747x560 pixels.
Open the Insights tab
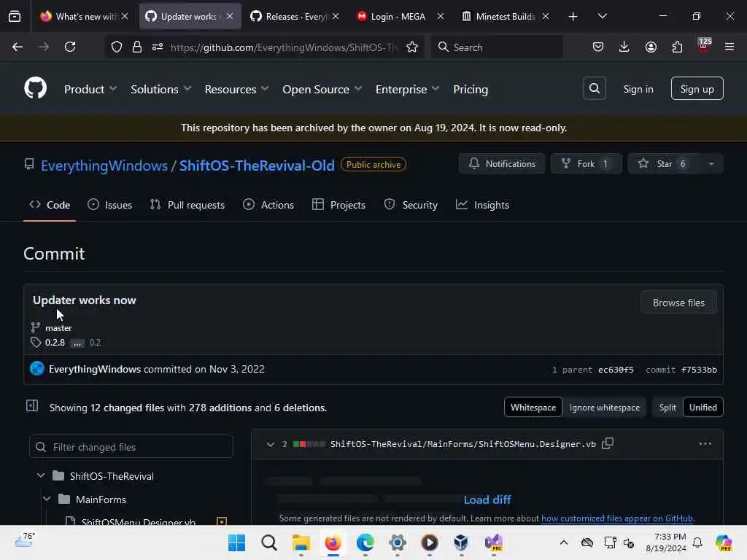(483, 205)
